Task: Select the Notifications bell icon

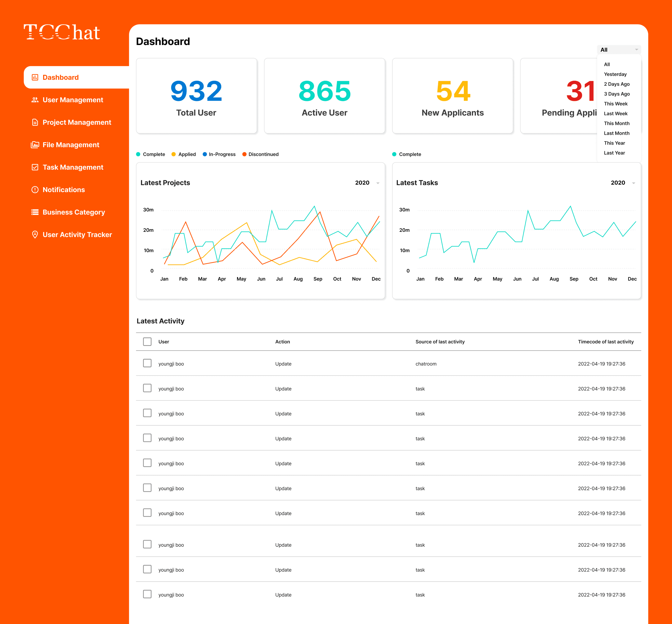Action: tap(35, 190)
